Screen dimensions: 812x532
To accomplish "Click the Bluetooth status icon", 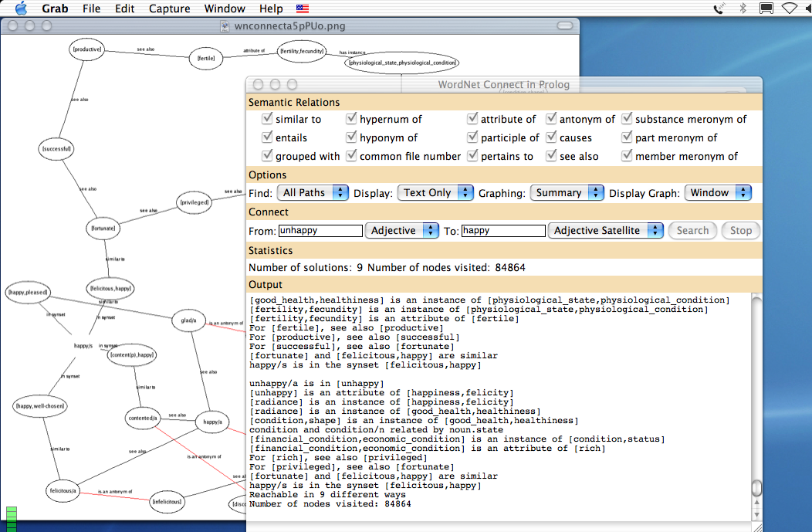I will coord(743,8).
